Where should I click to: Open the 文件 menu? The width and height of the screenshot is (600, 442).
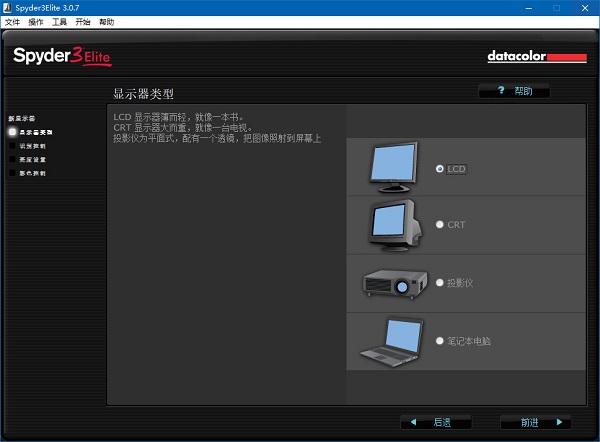click(12, 22)
